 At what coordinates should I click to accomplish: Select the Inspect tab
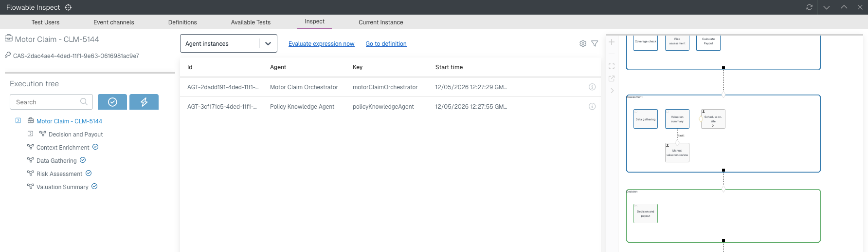314,21
